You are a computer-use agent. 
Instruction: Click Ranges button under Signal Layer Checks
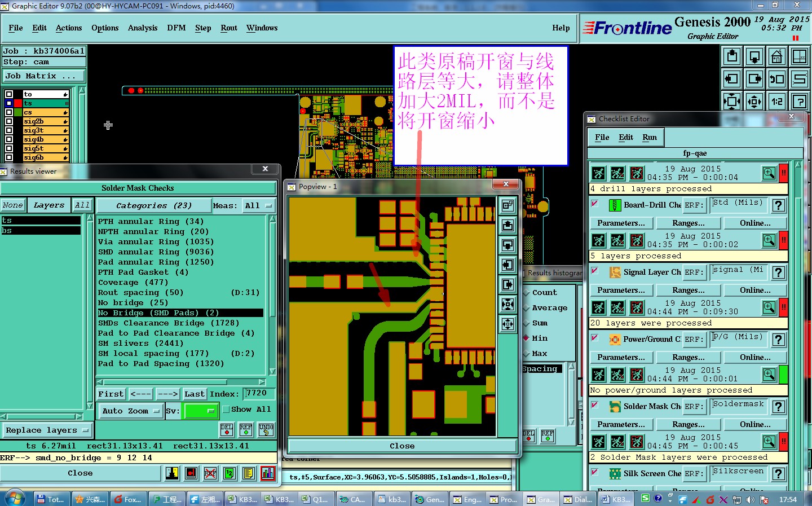[x=689, y=290]
